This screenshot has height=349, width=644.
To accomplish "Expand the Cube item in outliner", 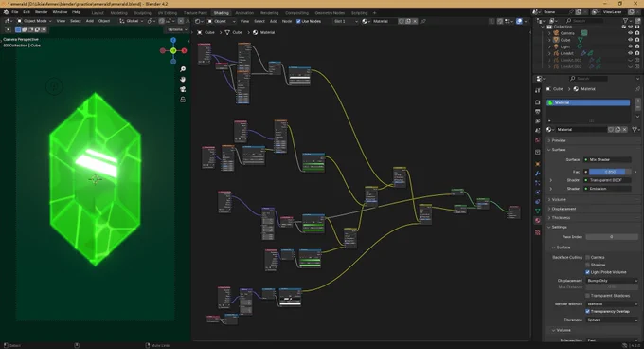I will click(549, 40).
